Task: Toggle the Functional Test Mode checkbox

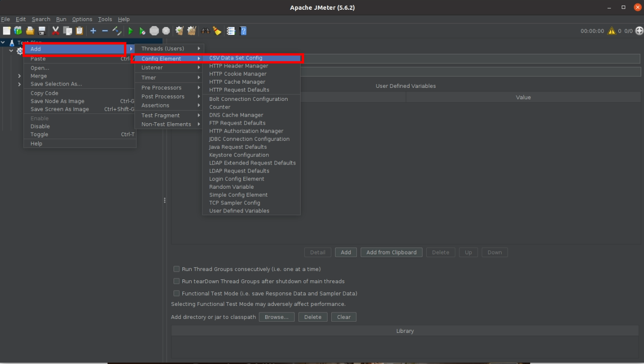Action: [x=176, y=293]
